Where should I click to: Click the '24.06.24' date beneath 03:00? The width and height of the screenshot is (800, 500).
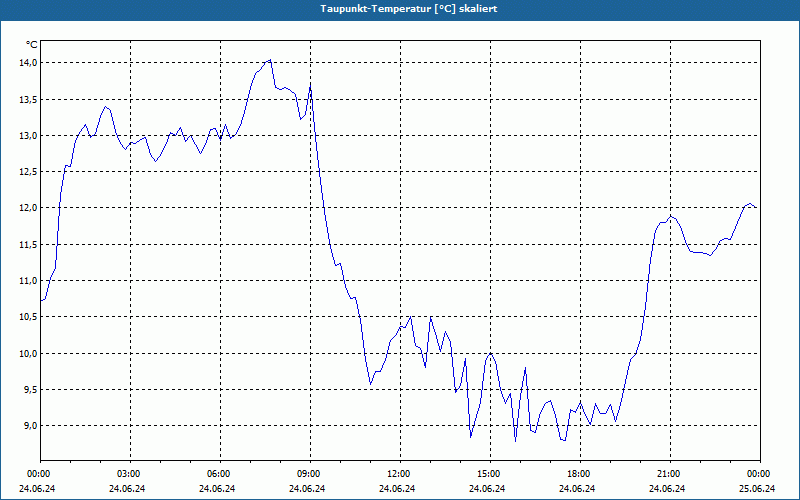coord(127,489)
